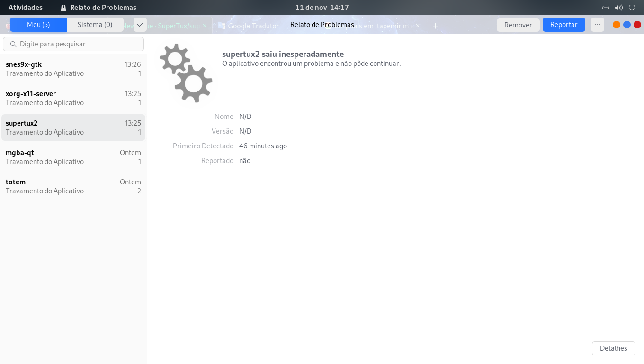Switch to the Meu (5) tab
Image resolution: width=644 pixels, height=364 pixels.
38,25
